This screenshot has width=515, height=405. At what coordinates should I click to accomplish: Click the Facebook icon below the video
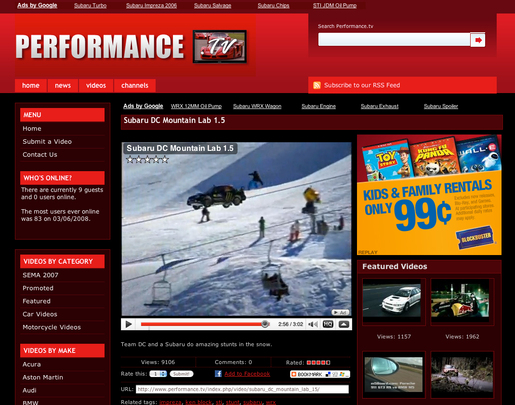click(218, 374)
